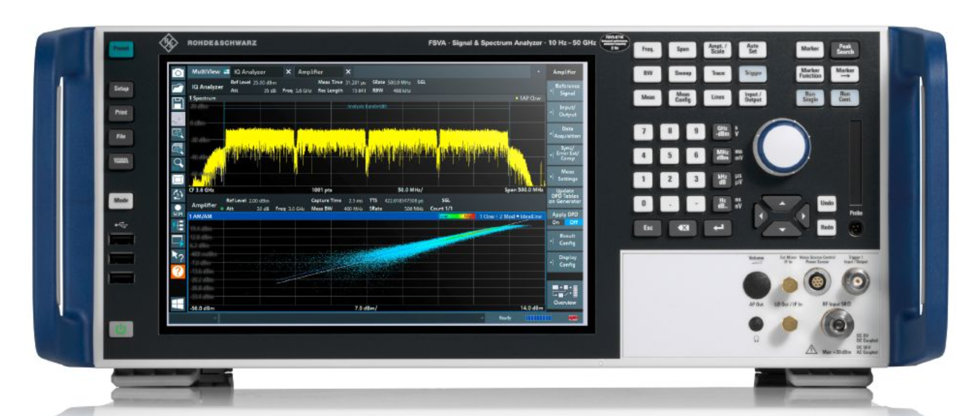The width and height of the screenshot is (980, 416).
Task: Expand the Reference Signal softkey
Action: (x=565, y=90)
